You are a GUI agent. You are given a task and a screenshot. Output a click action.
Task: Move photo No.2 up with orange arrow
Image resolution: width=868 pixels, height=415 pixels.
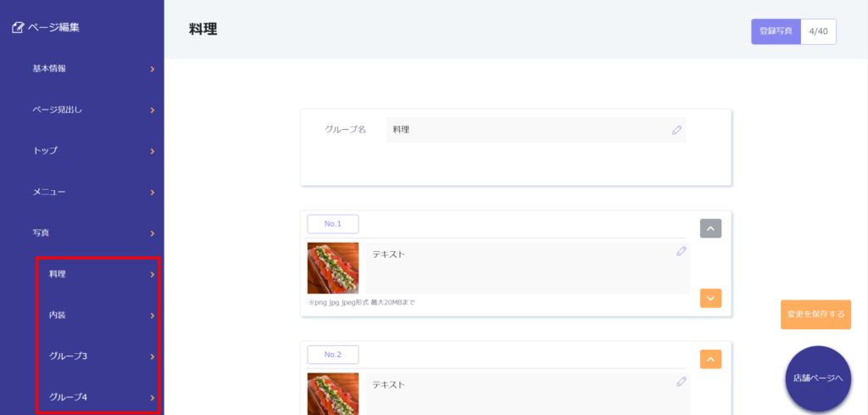(710, 359)
